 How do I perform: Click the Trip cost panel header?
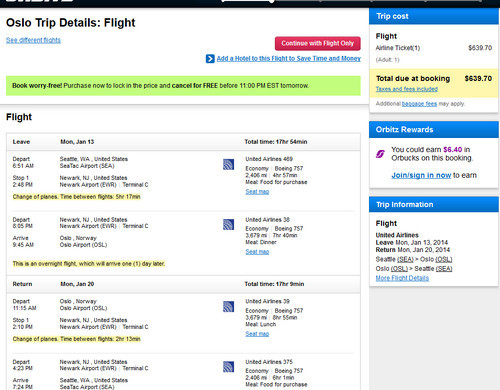point(434,16)
